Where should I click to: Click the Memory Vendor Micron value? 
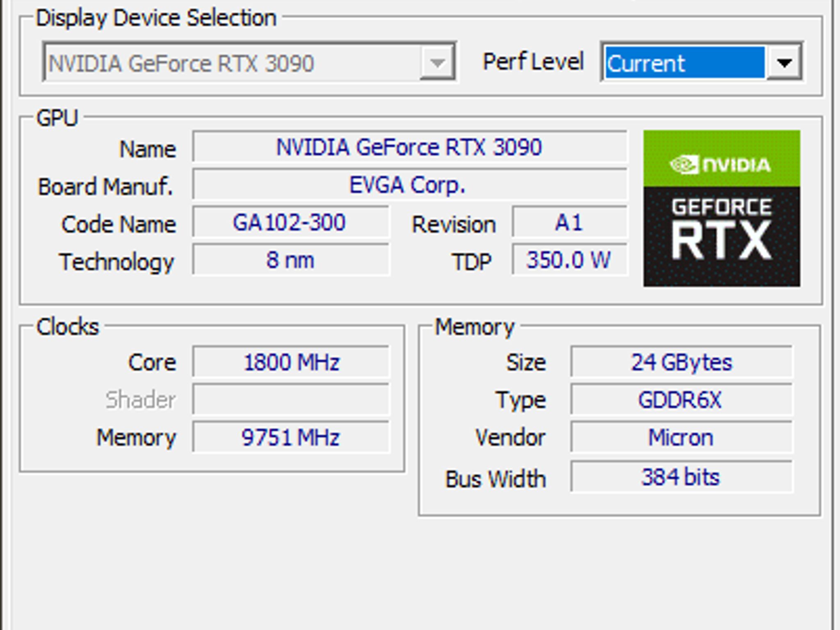681,437
